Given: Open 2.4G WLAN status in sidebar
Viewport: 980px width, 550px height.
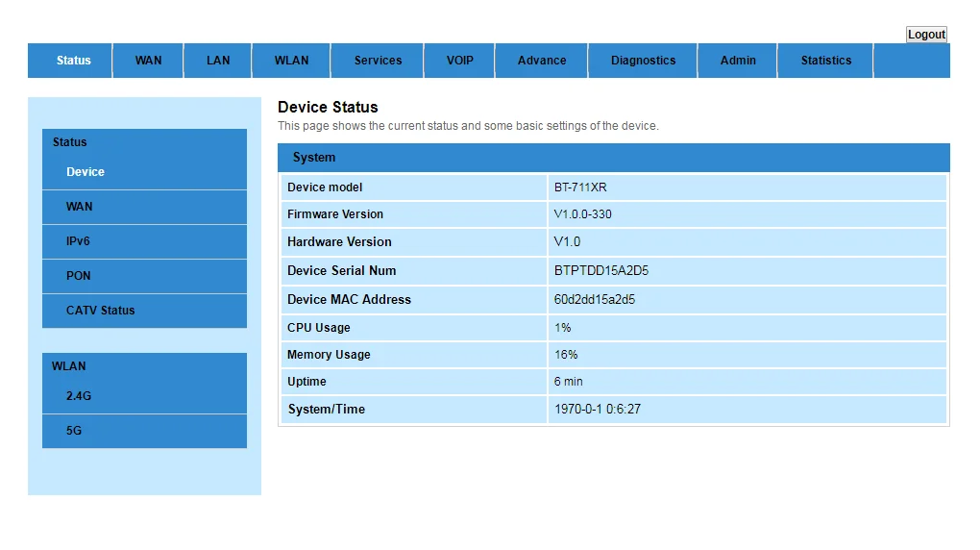Looking at the screenshot, I should coord(79,396).
